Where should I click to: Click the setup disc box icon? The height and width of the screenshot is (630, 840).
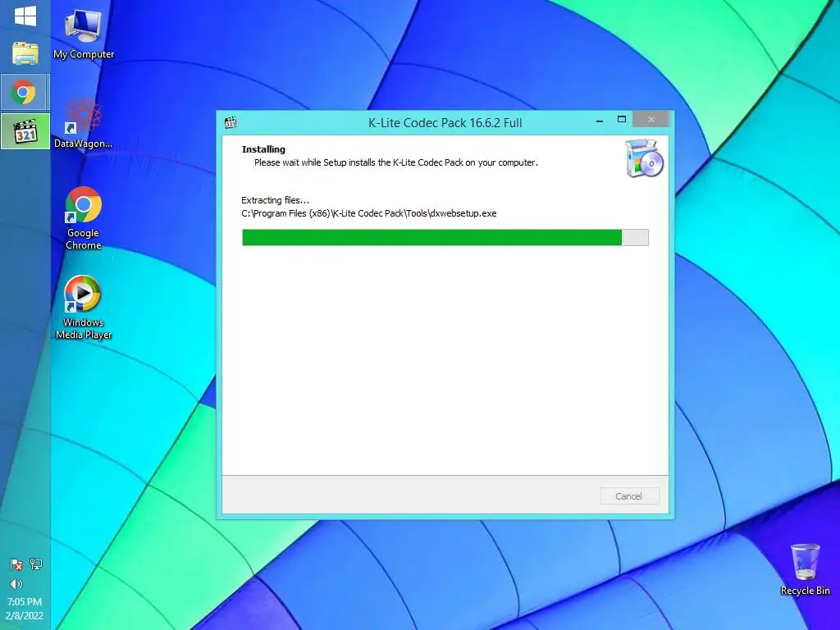pos(645,158)
